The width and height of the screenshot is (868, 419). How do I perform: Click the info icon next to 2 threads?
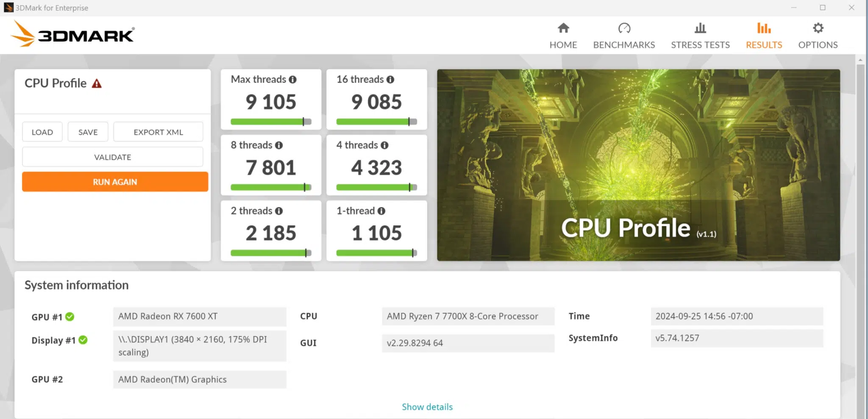coord(278,211)
